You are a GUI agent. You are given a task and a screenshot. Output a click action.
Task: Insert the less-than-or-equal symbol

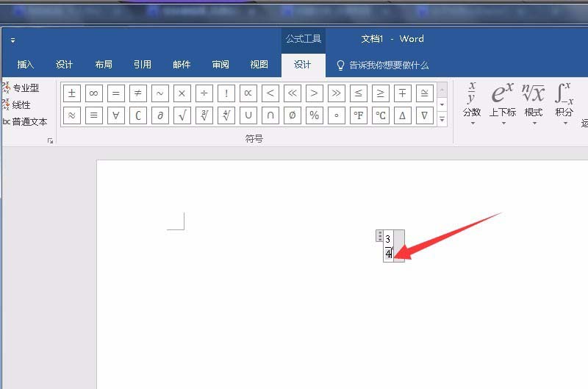pyautogui.click(x=359, y=93)
